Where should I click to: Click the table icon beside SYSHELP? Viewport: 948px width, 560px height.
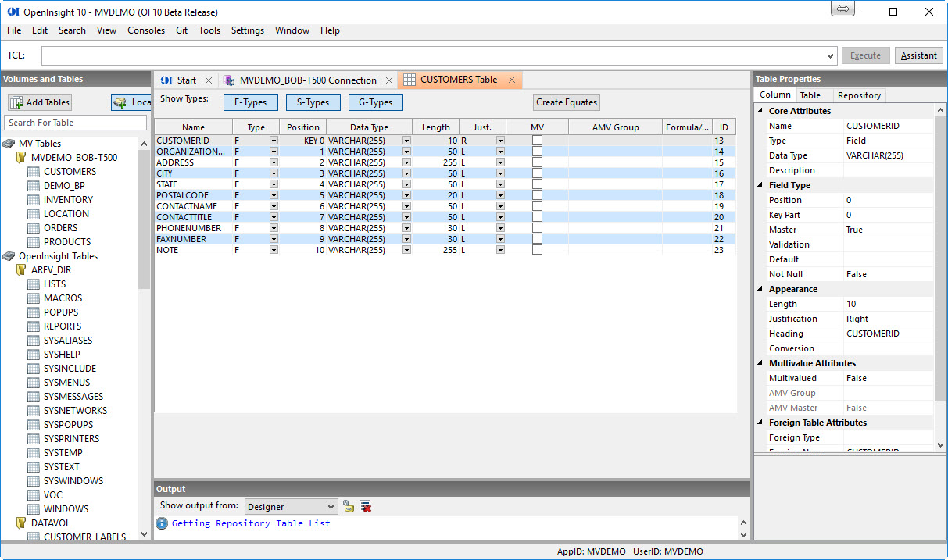[x=34, y=355]
